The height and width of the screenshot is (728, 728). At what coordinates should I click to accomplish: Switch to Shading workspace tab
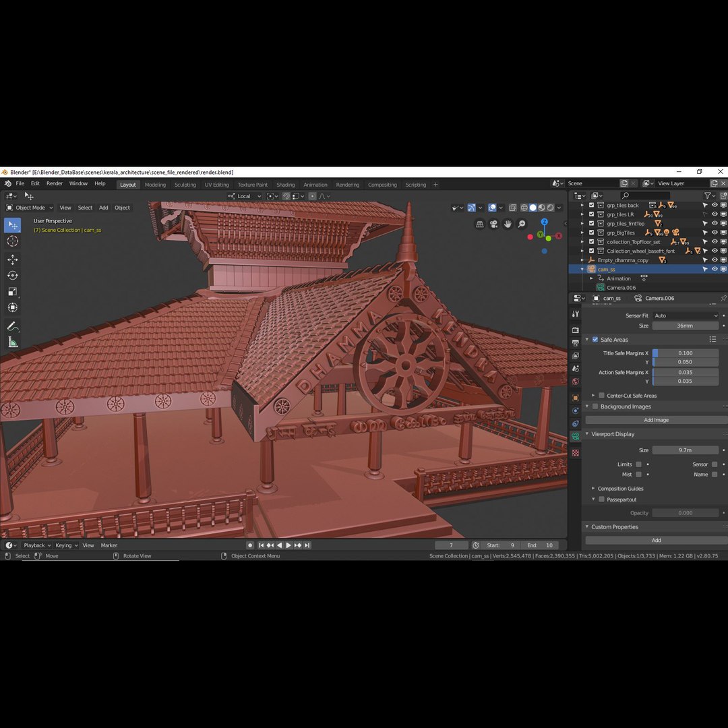coord(286,184)
